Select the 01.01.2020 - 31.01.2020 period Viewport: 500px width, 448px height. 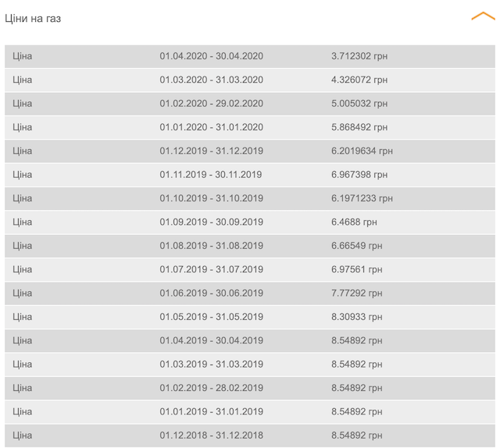(212, 127)
